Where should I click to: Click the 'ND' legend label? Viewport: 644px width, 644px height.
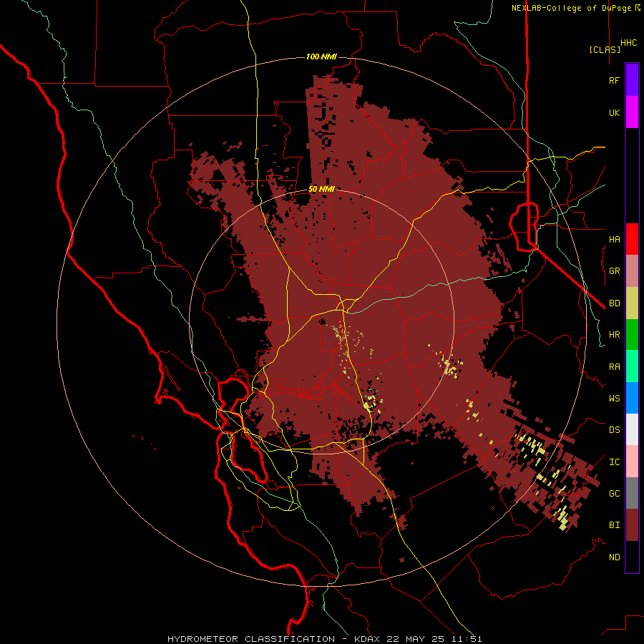click(x=614, y=557)
